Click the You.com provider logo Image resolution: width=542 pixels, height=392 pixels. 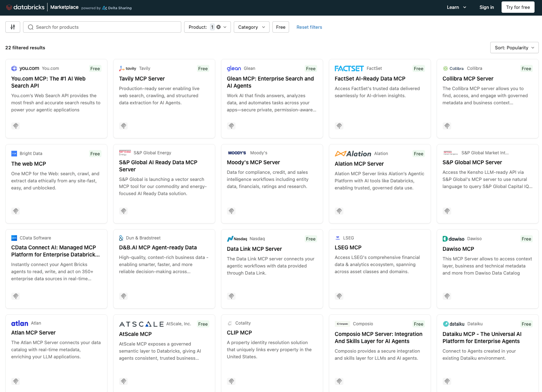click(25, 68)
